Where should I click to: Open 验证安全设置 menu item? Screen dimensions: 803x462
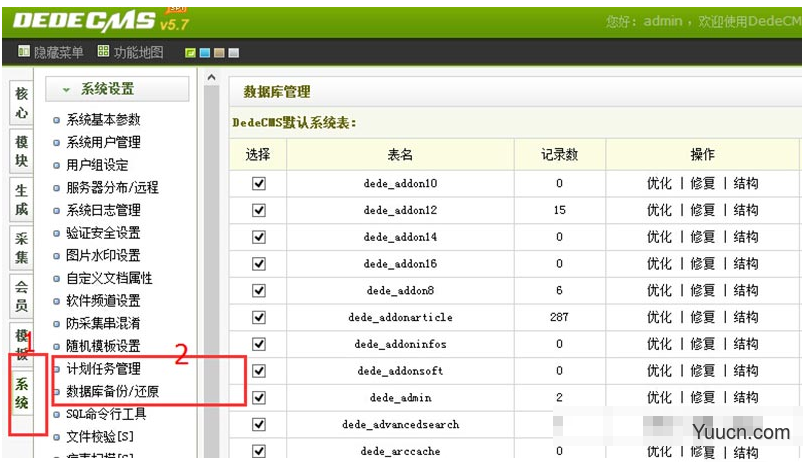pos(103,233)
